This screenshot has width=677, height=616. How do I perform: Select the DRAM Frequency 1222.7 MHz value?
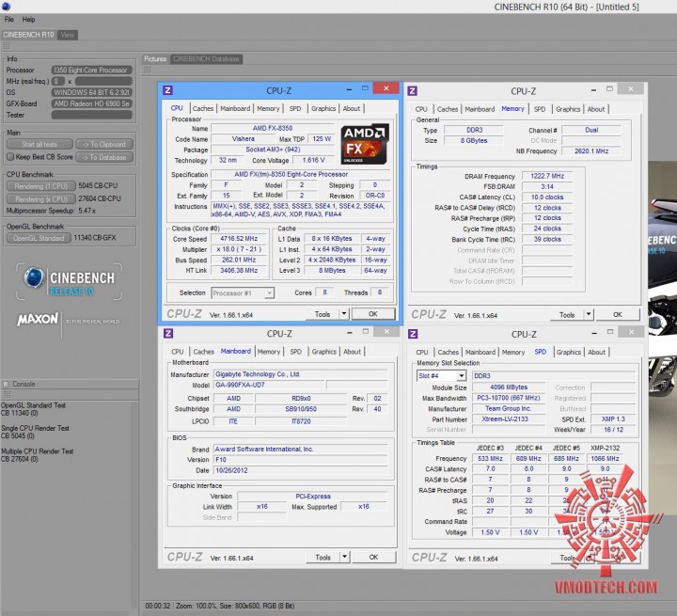click(x=547, y=176)
